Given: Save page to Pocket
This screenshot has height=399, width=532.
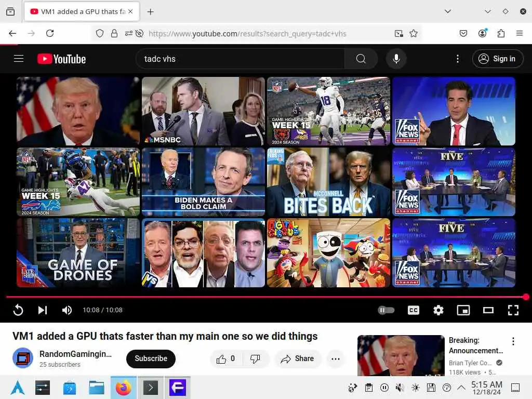Looking at the screenshot, I should click(463, 33).
